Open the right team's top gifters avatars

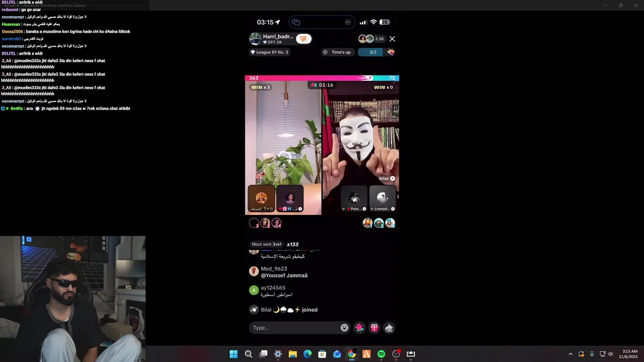point(379,223)
